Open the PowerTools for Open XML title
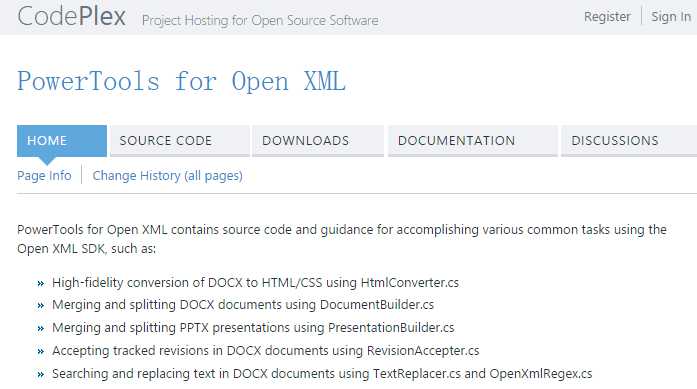 click(181, 81)
